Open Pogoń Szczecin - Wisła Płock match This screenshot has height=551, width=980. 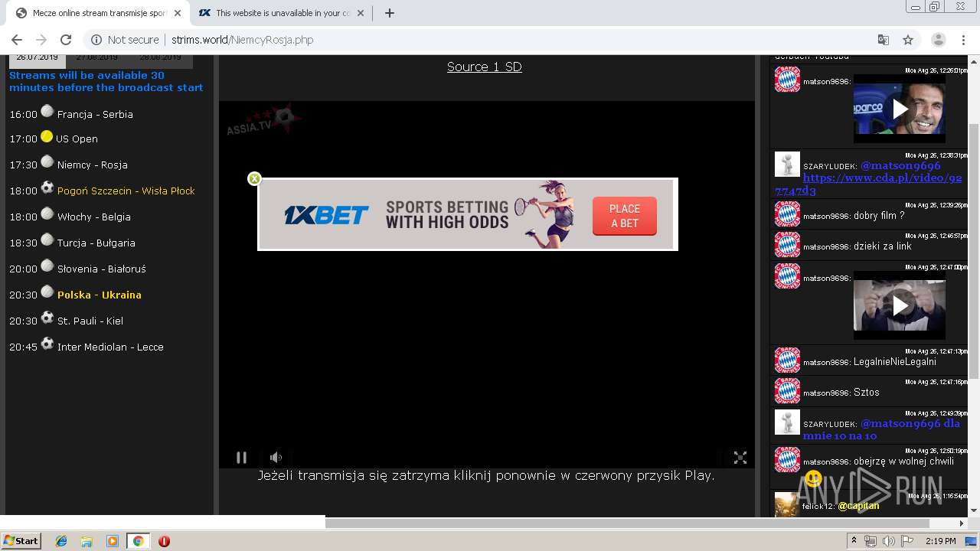(x=126, y=191)
